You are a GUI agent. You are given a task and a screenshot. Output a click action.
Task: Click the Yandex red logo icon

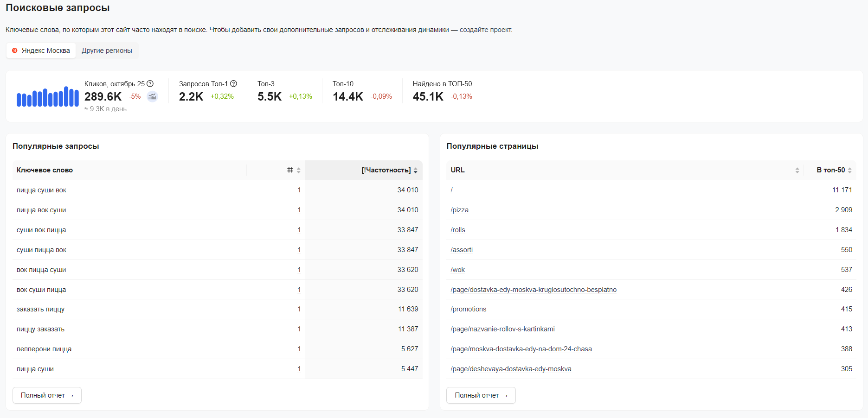tap(14, 50)
